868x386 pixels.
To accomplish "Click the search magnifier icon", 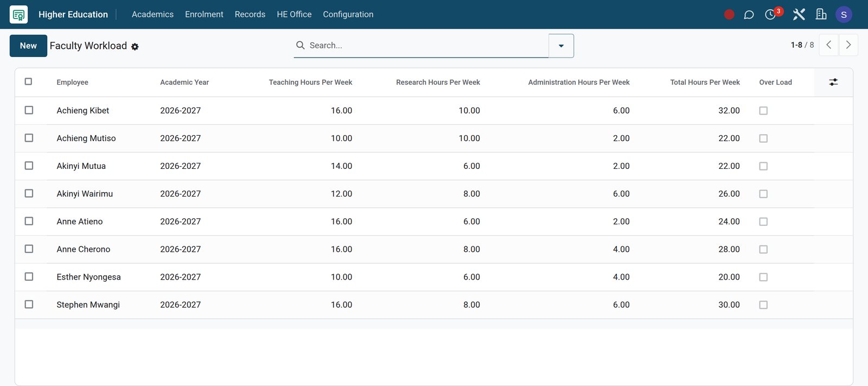I will (x=300, y=45).
